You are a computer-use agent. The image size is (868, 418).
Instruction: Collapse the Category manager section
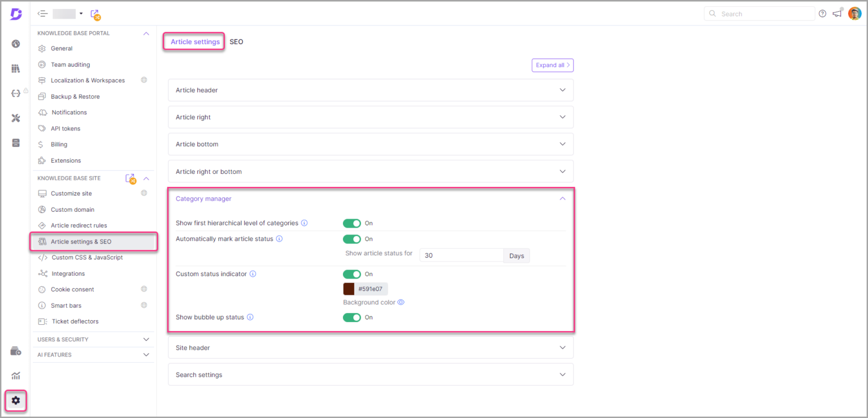[562, 198]
